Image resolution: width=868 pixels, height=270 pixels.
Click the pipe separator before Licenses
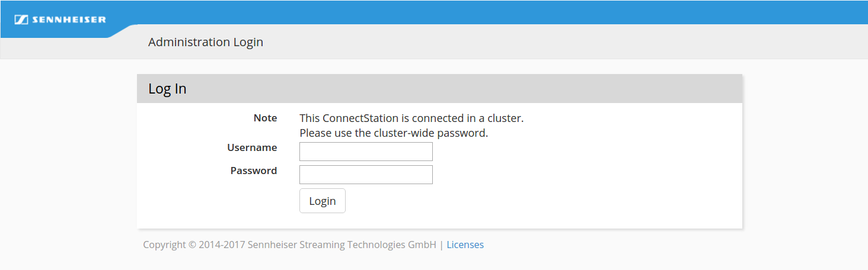(442, 245)
